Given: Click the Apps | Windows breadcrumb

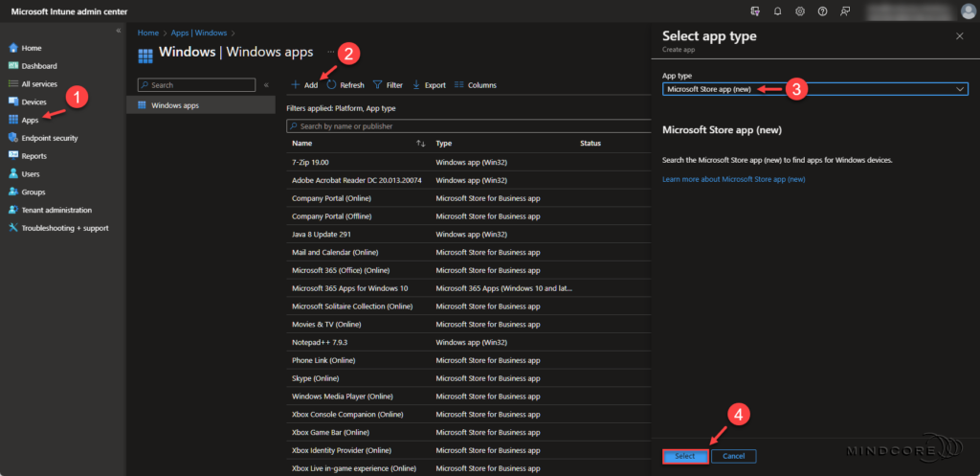Looking at the screenshot, I should pyautogui.click(x=197, y=33).
